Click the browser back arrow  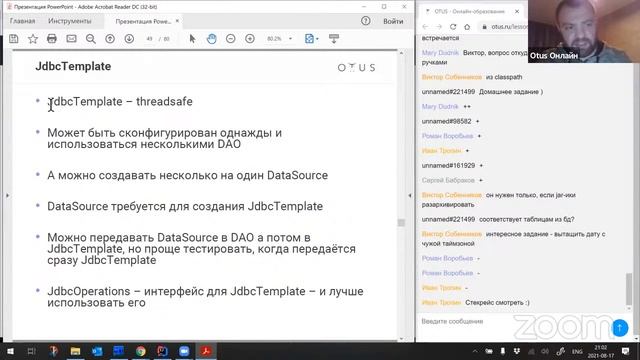coord(425,27)
